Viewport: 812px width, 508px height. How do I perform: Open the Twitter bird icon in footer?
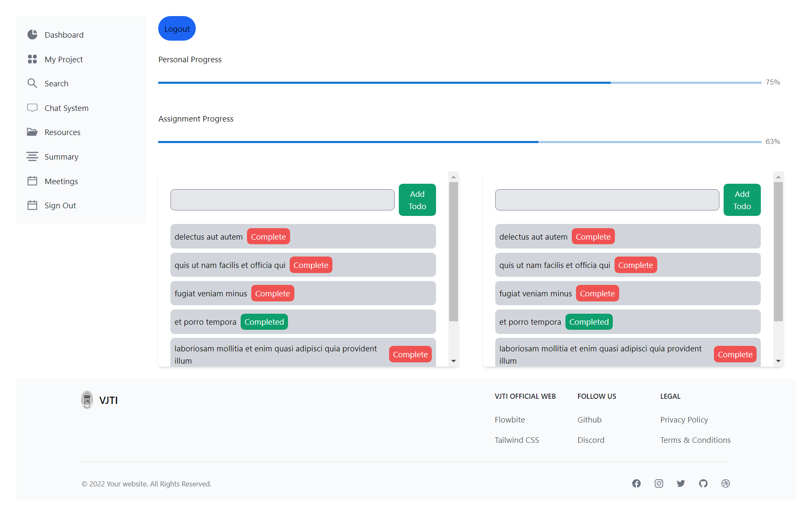681,483
